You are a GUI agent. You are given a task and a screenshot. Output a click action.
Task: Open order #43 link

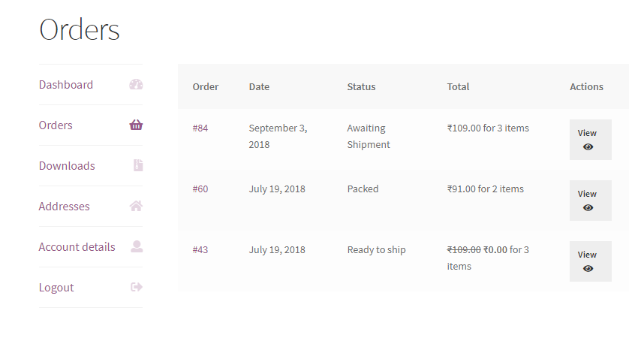[200, 250]
